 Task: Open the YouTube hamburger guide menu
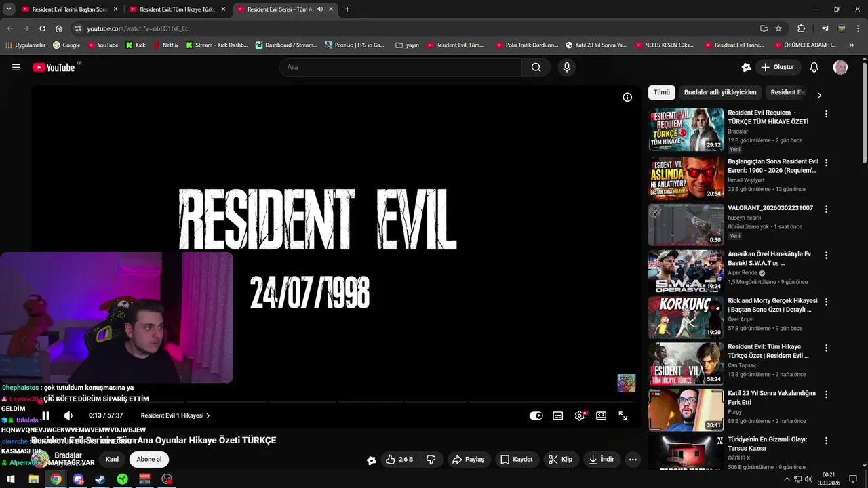coord(16,67)
